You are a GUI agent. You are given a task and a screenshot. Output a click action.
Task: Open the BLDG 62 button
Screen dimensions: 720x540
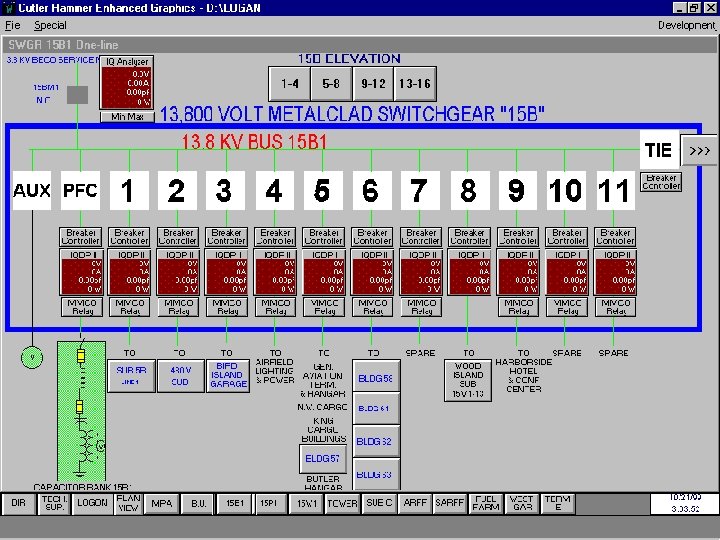click(376, 441)
